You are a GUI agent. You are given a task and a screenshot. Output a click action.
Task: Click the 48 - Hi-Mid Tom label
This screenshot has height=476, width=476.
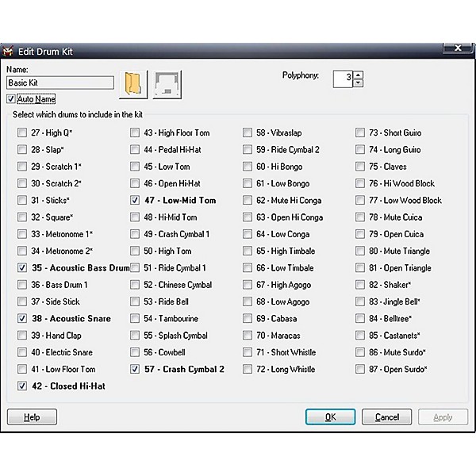(171, 217)
